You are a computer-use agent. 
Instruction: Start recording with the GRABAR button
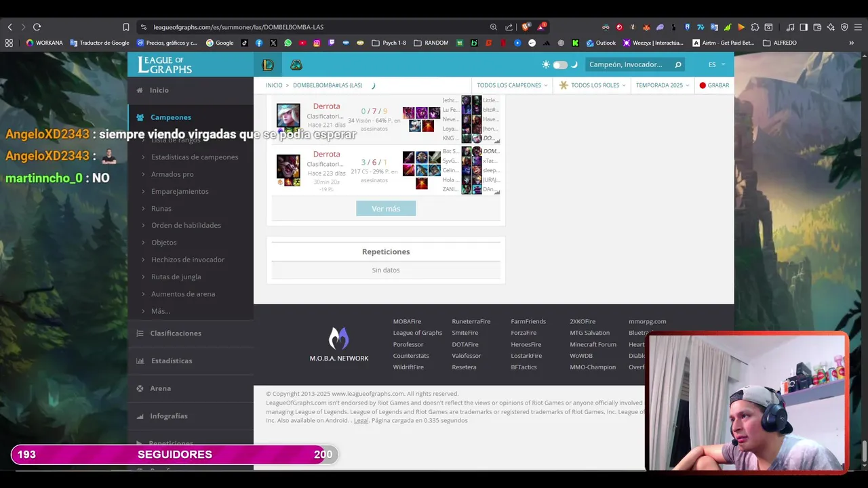[x=714, y=85]
